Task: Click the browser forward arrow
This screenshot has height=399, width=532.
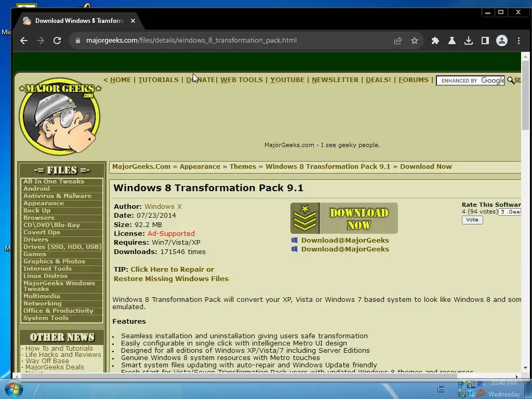Action: (41, 41)
